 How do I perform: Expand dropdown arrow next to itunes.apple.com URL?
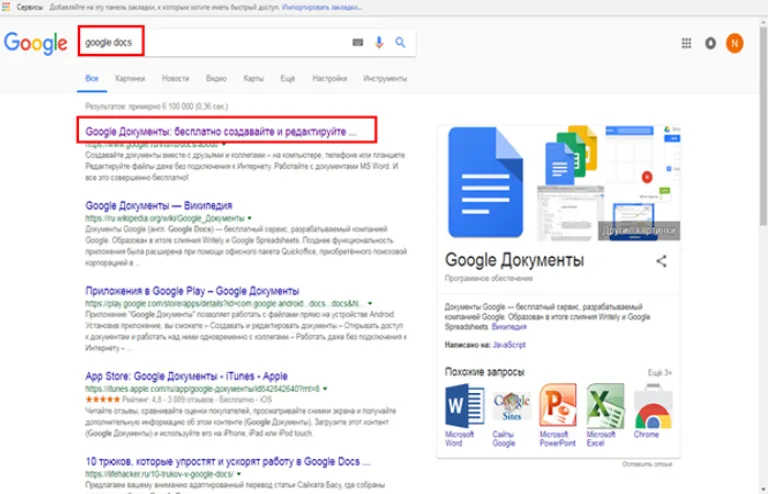(x=325, y=389)
